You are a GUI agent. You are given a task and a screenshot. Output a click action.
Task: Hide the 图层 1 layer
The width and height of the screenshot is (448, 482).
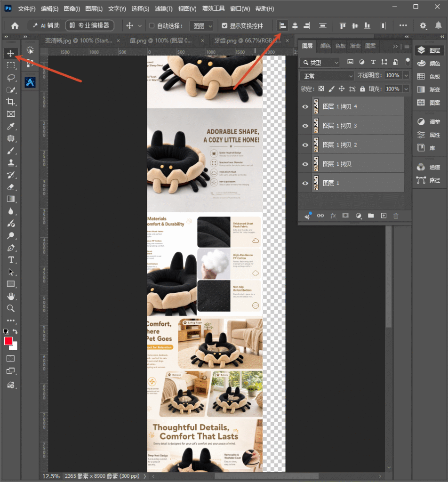[x=305, y=183]
